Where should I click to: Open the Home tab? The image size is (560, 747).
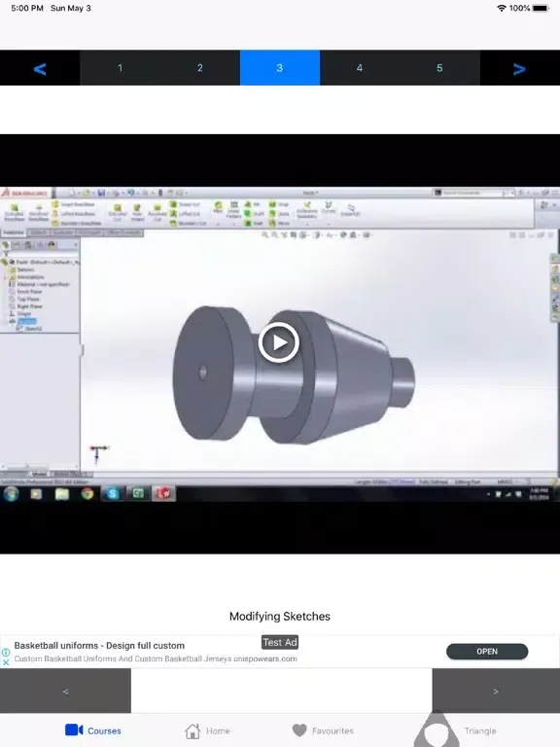point(207,730)
